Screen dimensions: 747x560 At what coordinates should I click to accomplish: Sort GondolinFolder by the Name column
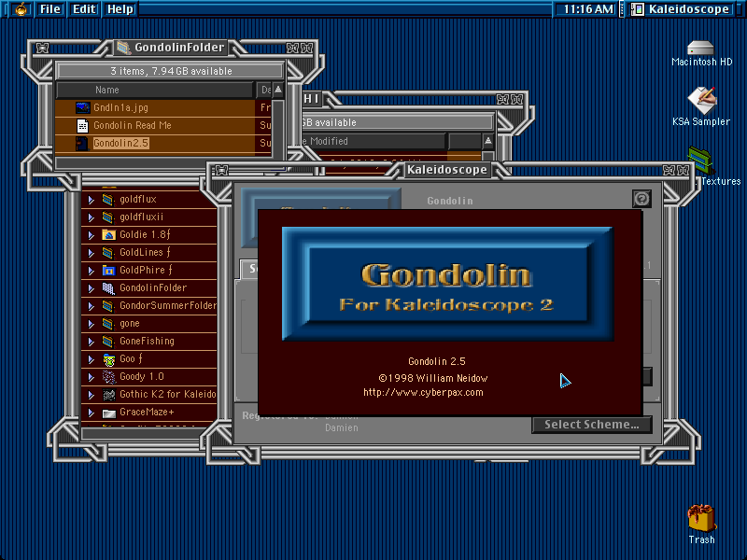pos(155,90)
